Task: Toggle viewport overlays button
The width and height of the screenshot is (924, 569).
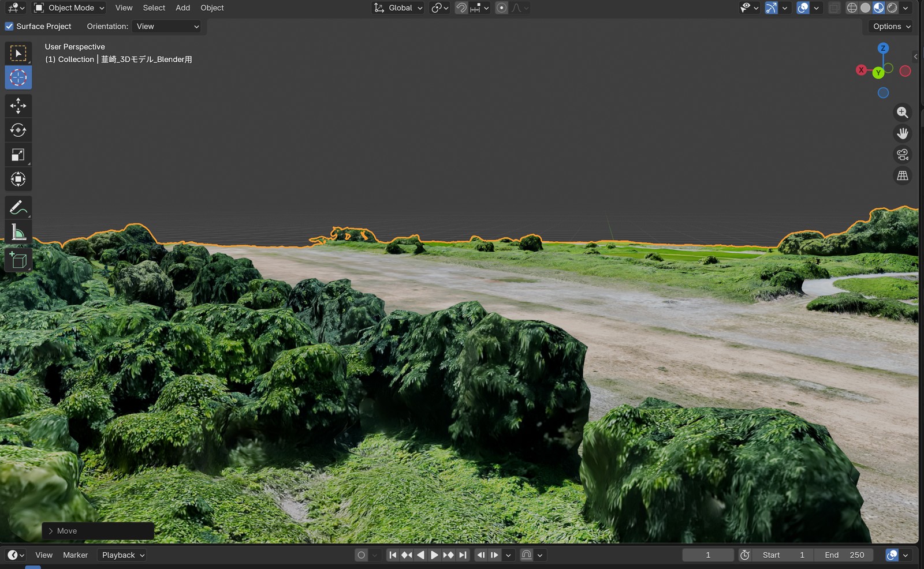Action: (803, 8)
